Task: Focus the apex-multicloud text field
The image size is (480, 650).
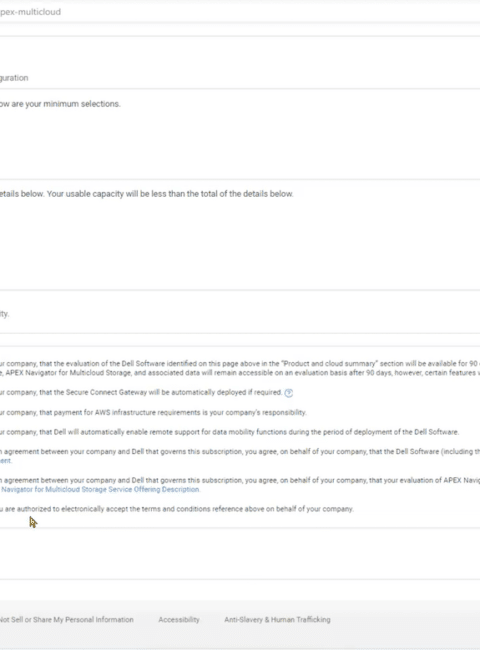Action: point(240,12)
